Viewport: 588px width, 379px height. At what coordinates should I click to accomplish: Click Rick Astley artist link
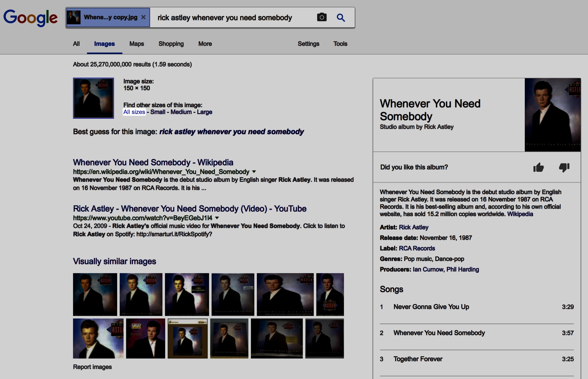pyautogui.click(x=414, y=227)
